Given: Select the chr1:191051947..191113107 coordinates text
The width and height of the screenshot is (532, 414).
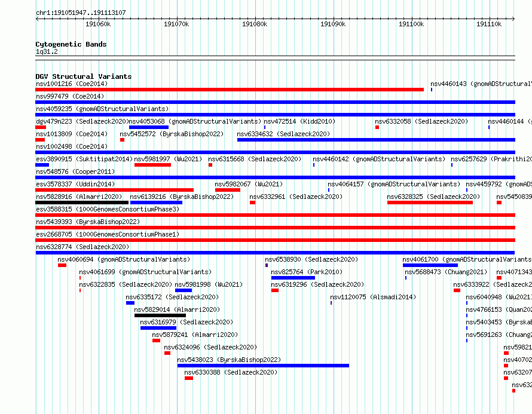Looking at the screenshot, I should pos(81,13).
